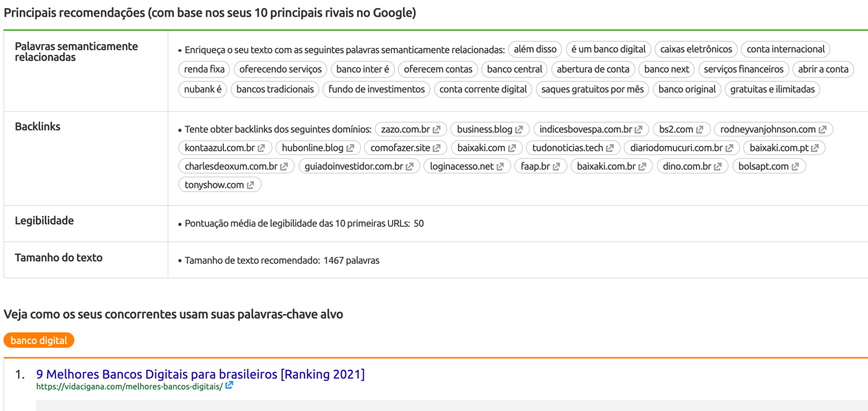This screenshot has height=411, width=868.
Task: Click the 'oferecendo serviços' keyword tag
Action: pyautogui.click(x=281, y=69)
